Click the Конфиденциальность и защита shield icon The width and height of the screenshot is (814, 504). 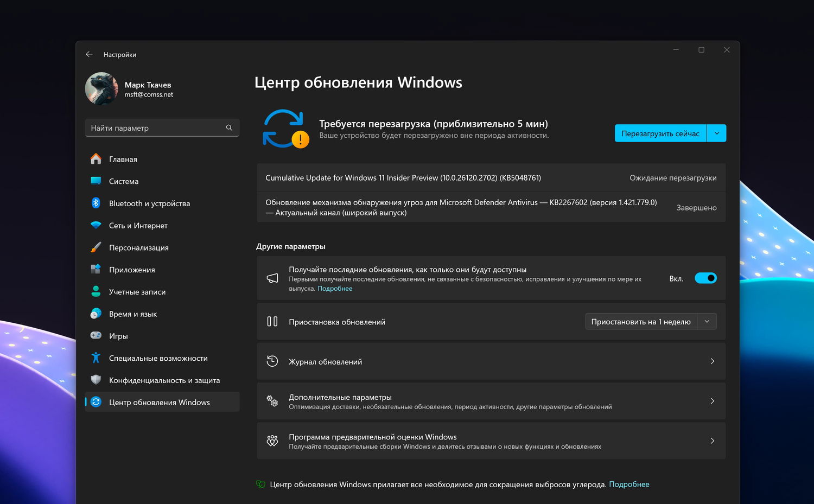click(x=96, y=380)
